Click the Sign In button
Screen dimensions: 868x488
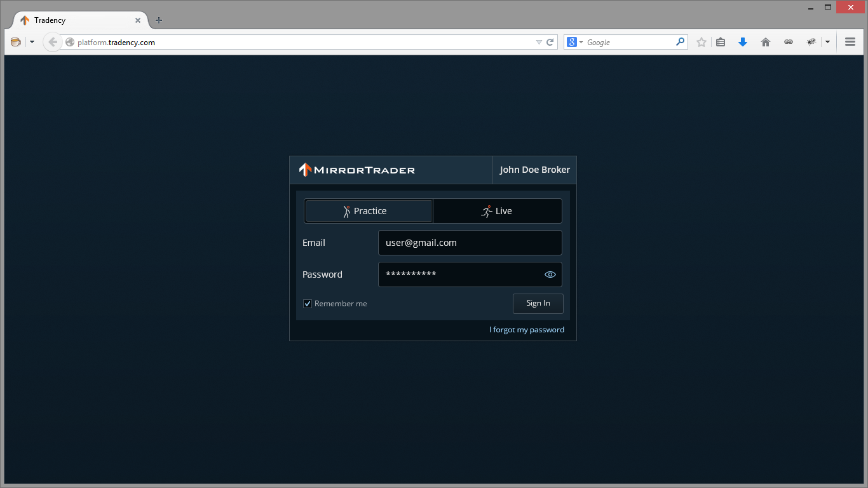(538, 303)
